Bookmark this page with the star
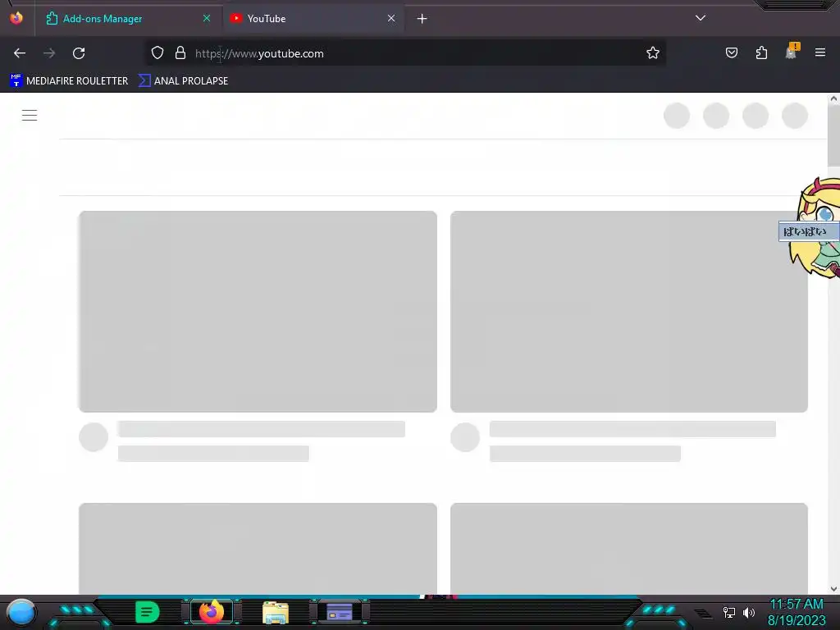 point(652,53)
